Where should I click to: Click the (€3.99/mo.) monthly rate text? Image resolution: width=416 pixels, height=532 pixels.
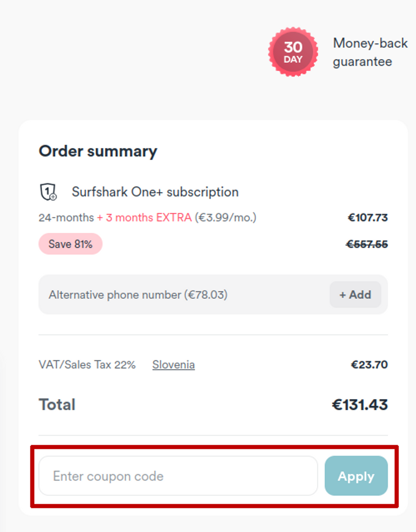coord(225,218)
